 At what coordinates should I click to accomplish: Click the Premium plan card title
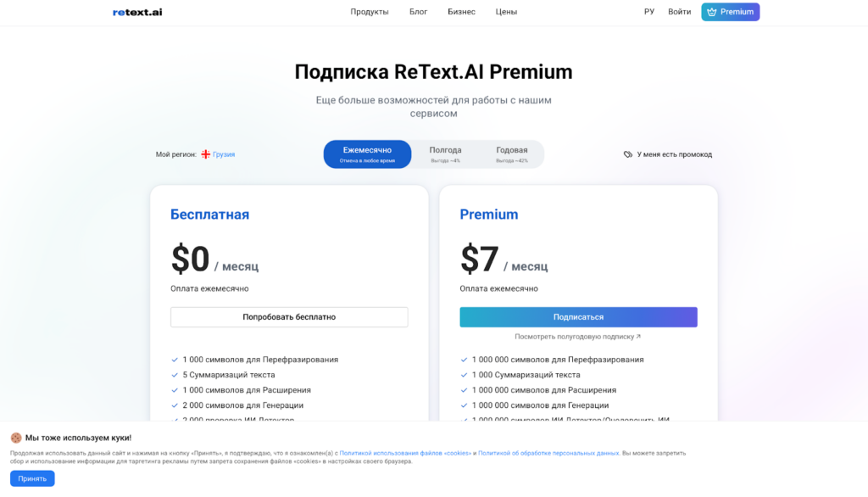pos(489,215)
